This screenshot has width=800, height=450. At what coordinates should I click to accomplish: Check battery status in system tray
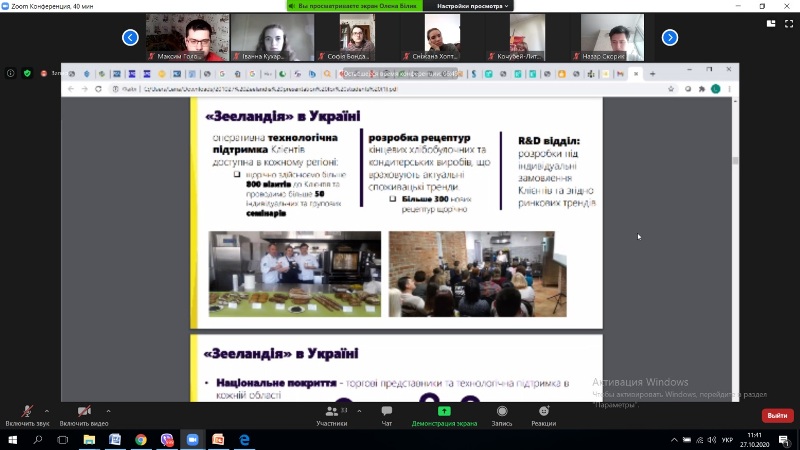[687, 440]
